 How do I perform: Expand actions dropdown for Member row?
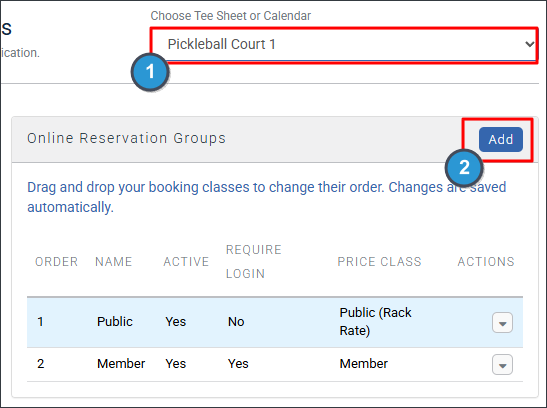pyautogui.click(x=502, y=364)
